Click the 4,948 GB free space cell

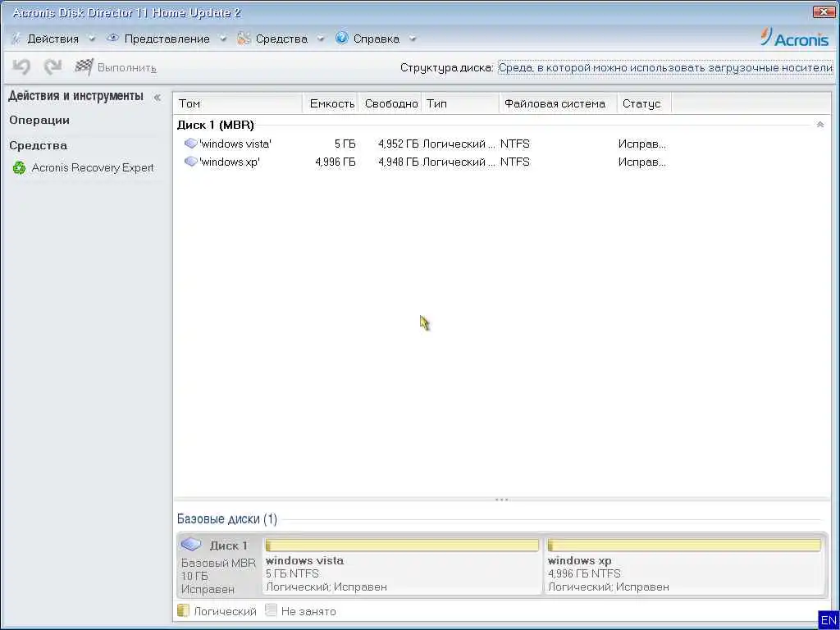pos(398,162)
